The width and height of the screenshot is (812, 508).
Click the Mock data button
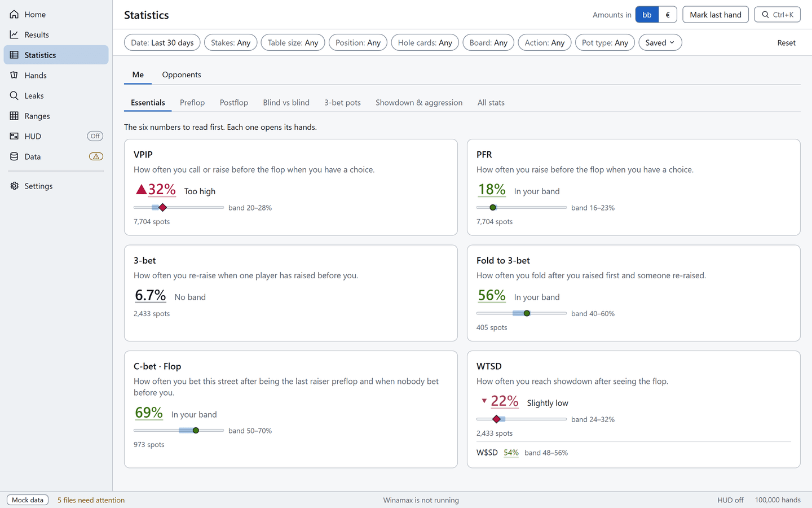pyautogui.click(x=28, y=500)
